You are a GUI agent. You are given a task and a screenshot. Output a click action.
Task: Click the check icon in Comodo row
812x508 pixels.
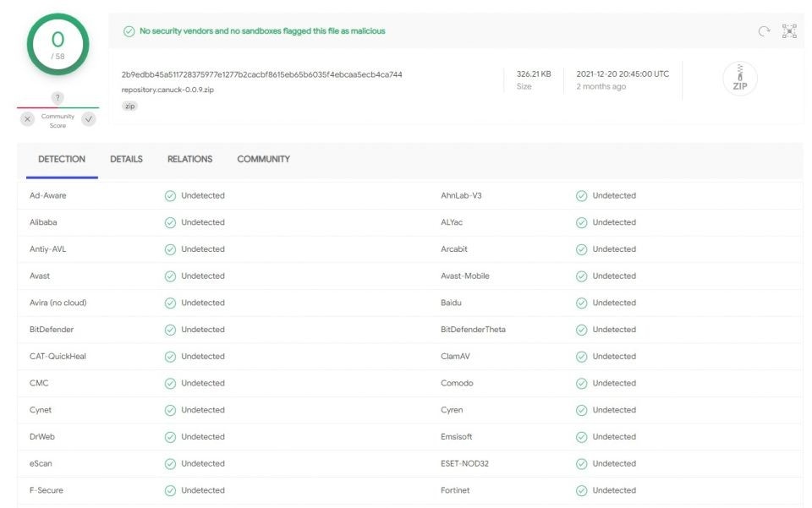582,384
